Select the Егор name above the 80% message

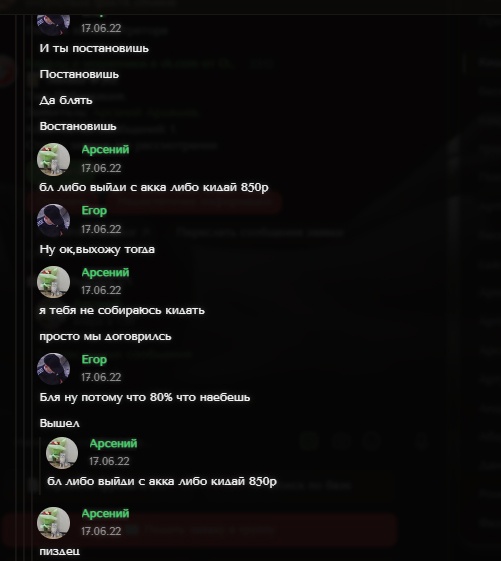[x=94, y=359]
